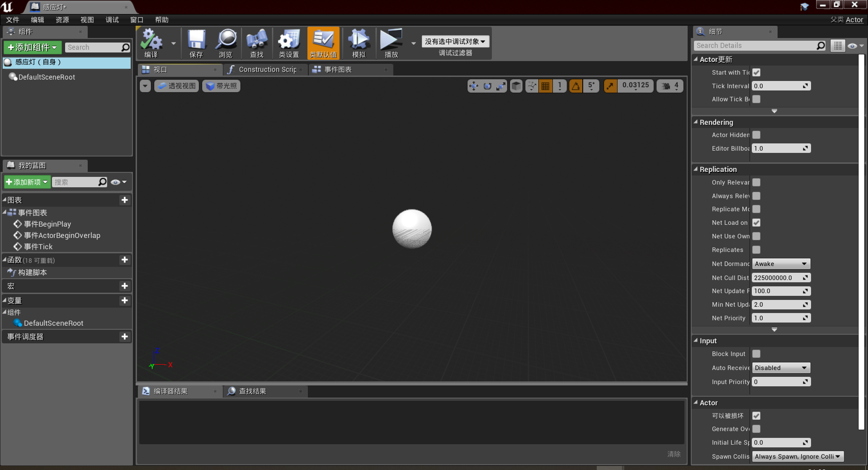Add a new event dispatcher plus icon
This screenshot has height=470, width=868.
point(125,337)
